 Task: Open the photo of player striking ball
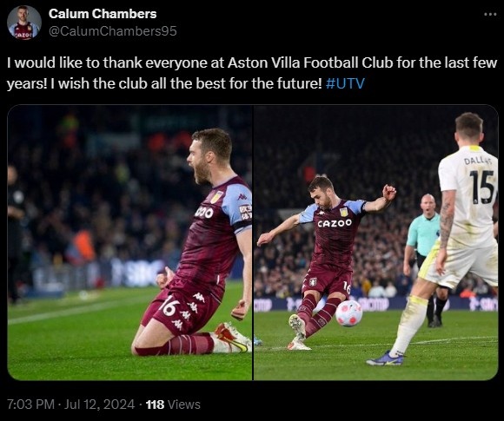375,243
